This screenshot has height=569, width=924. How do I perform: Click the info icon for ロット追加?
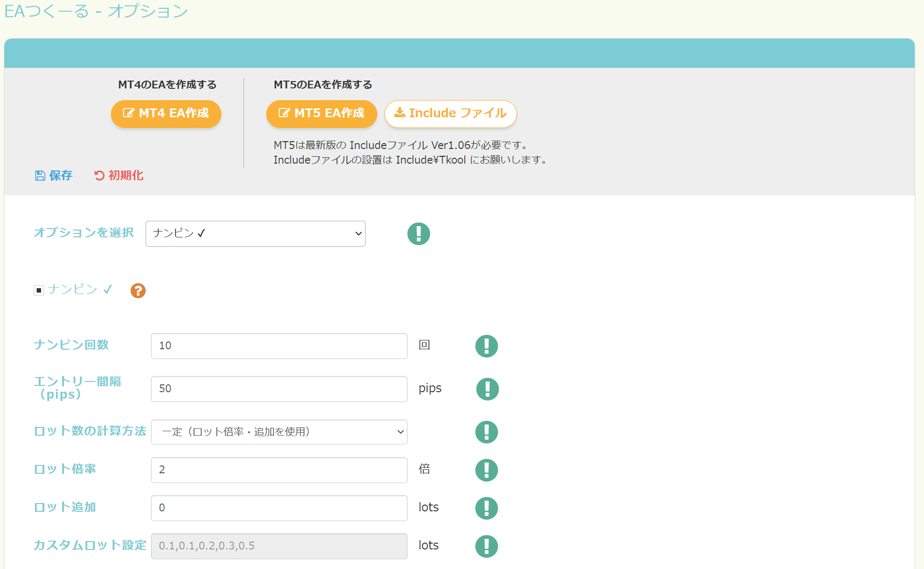(486, 508)
